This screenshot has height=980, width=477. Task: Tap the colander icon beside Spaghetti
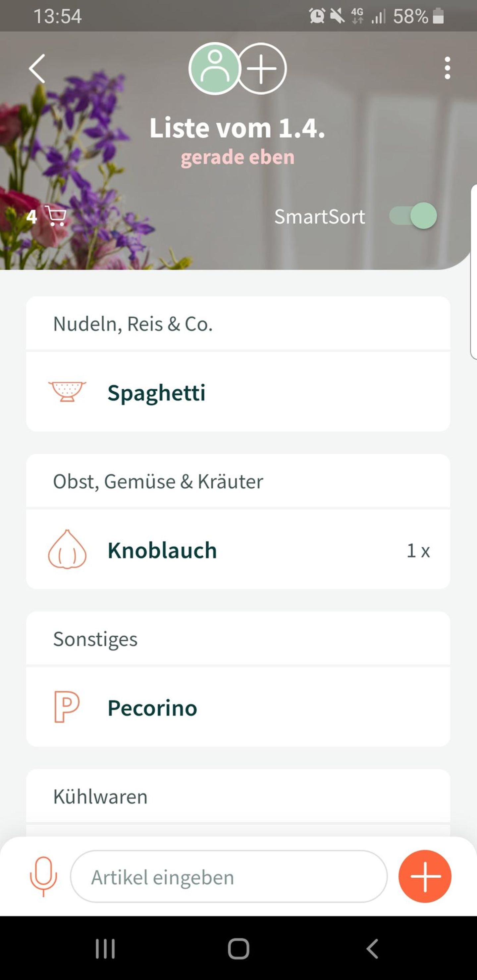tap(67, 392)
